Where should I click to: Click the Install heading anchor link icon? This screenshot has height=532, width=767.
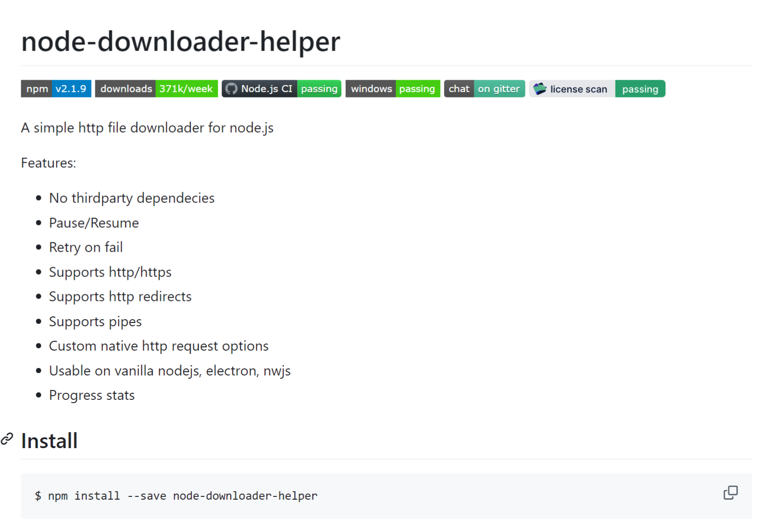click(7, 439)
